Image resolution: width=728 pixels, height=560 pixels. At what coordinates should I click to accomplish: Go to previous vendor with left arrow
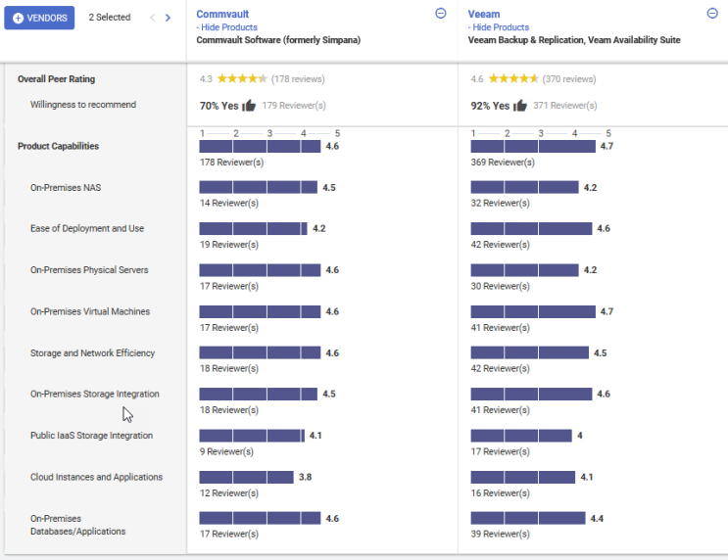click(152, 18)
